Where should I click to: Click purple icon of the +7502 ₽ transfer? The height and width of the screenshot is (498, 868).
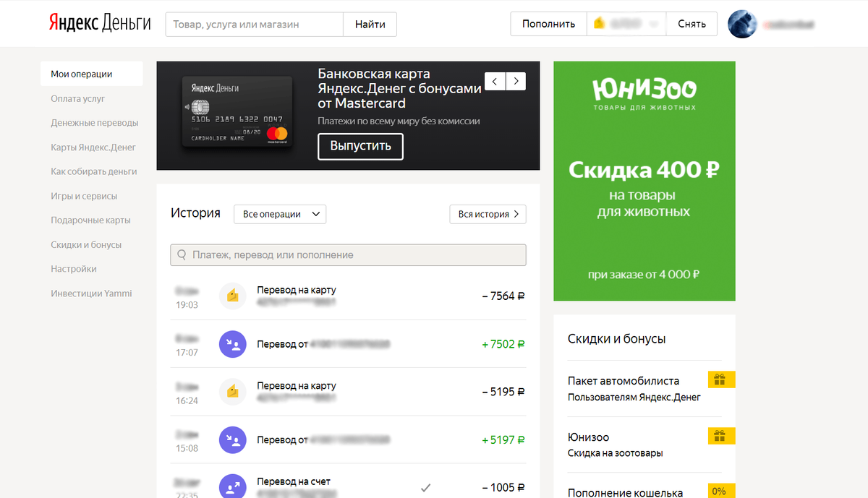pyautogui.click(x=233, y=344)
